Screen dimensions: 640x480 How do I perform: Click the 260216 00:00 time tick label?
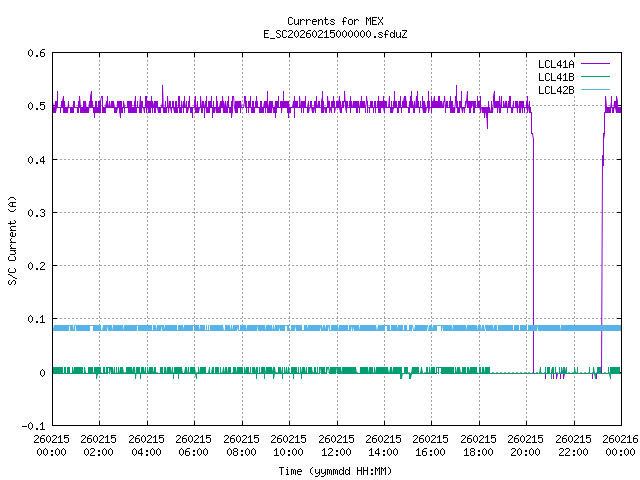pyautogui.click(x=620, y=445)
